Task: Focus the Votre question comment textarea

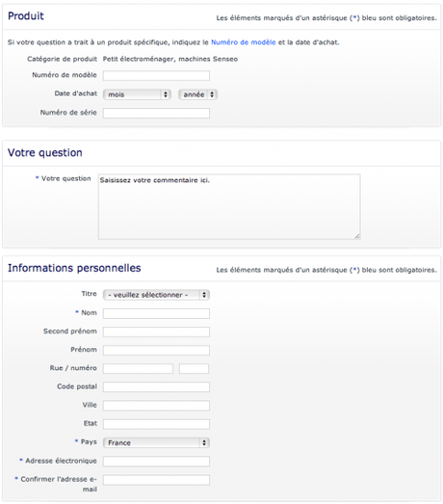Action: pyautogui.click(x=229, y=206)
